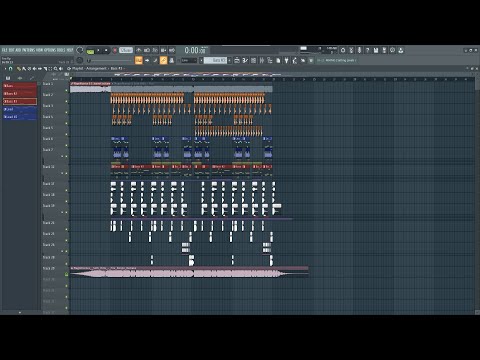Click the plug-shaped icon in the second toolbar row
This screenshot has height=360, width=480.
286,60
